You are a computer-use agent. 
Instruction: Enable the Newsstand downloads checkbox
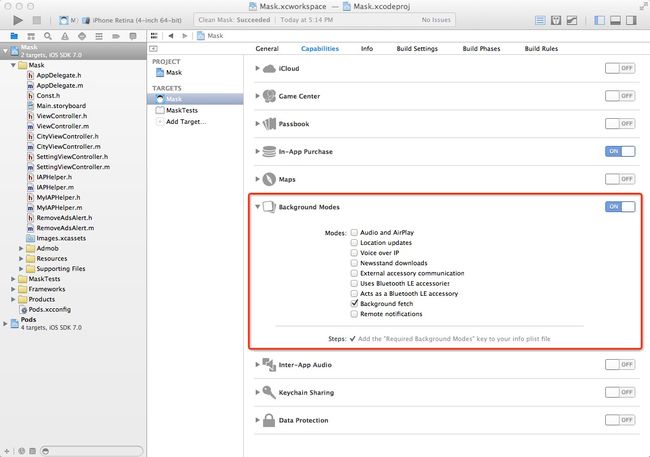coord(354,263)
